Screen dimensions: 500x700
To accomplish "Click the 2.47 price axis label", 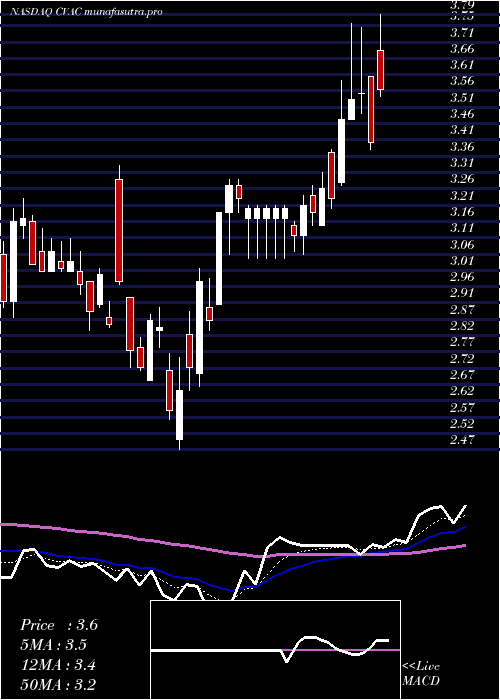I will [x=461, y=440].
